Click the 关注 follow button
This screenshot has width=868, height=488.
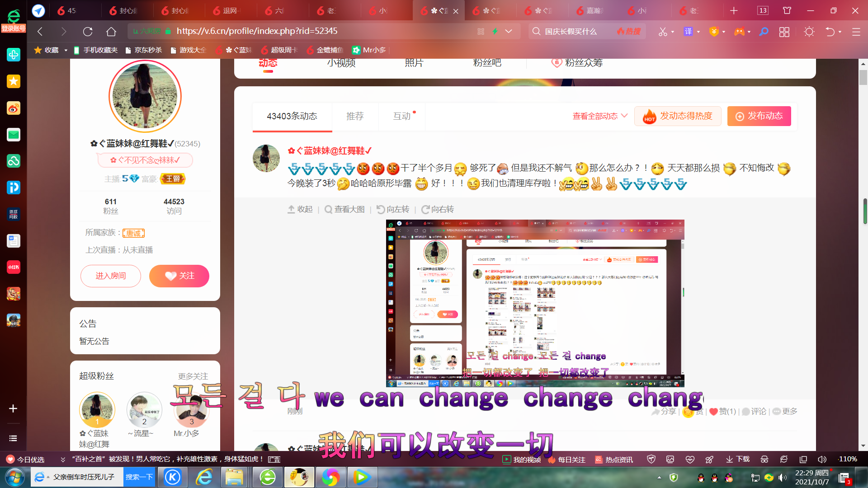(179, 276)
